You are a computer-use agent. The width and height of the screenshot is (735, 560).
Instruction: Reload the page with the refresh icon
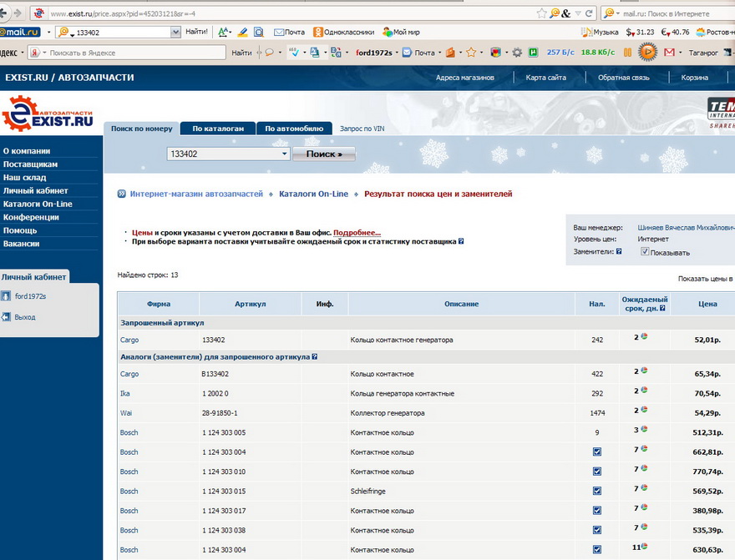coord(589,13)
